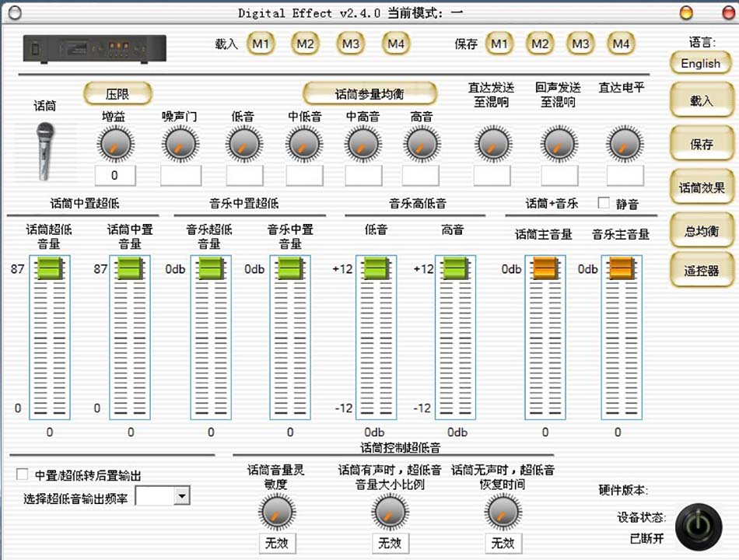This screenshot has height=560, width=739.
Task: Click the 话筒效果 (mic effects) button
Action: click(699, 187)
